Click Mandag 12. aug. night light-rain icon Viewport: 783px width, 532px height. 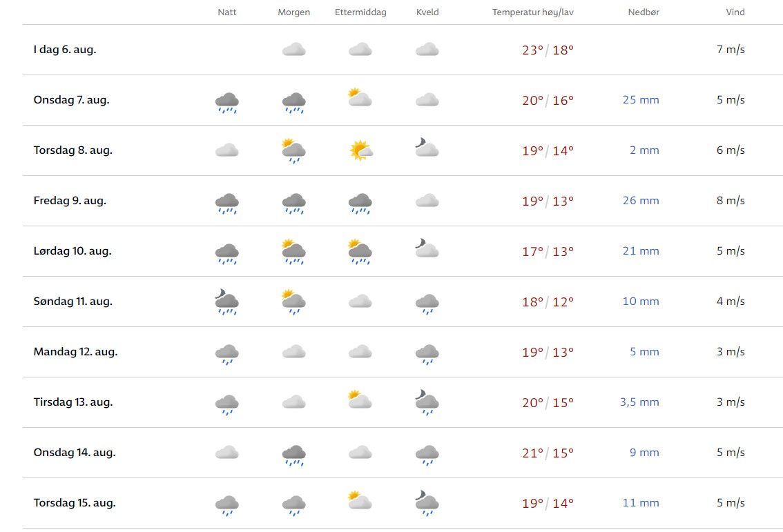point(226,354)
